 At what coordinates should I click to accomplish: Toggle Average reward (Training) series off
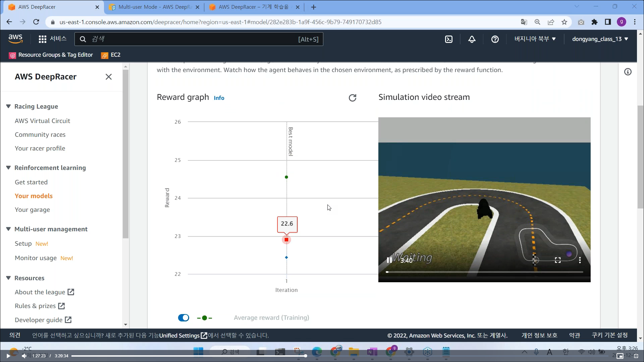183,318
